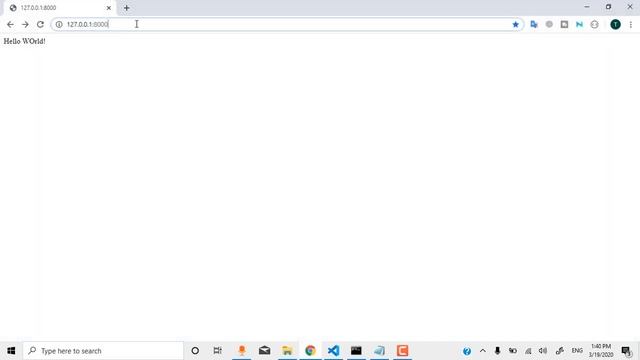Switch to the terminal window in taskbar
This screenshot has height=360, width=640.
tap(356, 351)
